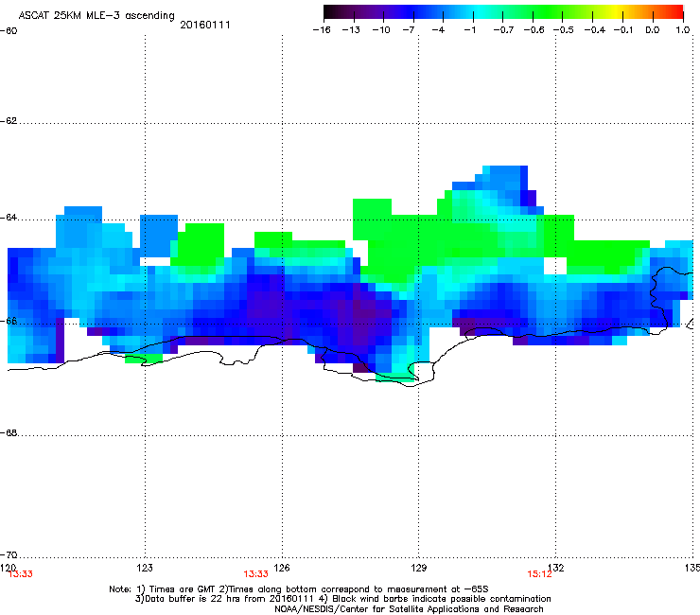Click the -0.6 colorbar label
The width and height of the screenshot is (700, 615).
[x=534, y=30]
